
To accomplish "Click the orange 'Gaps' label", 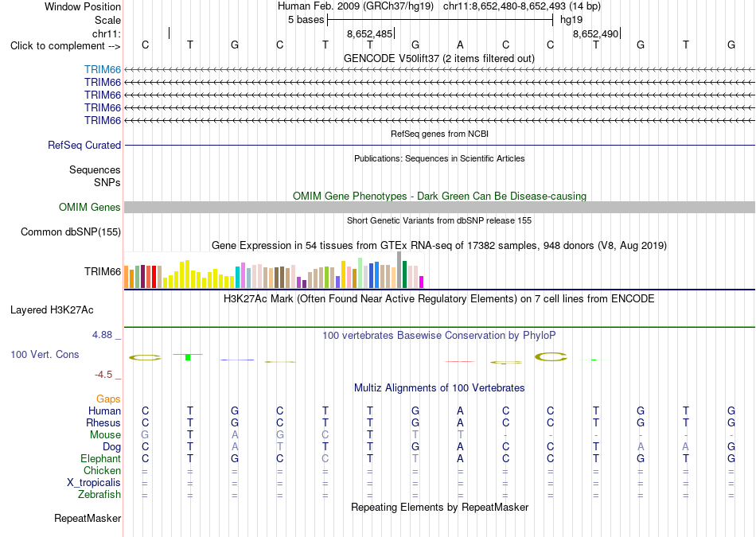I will [x=108, y=399].
